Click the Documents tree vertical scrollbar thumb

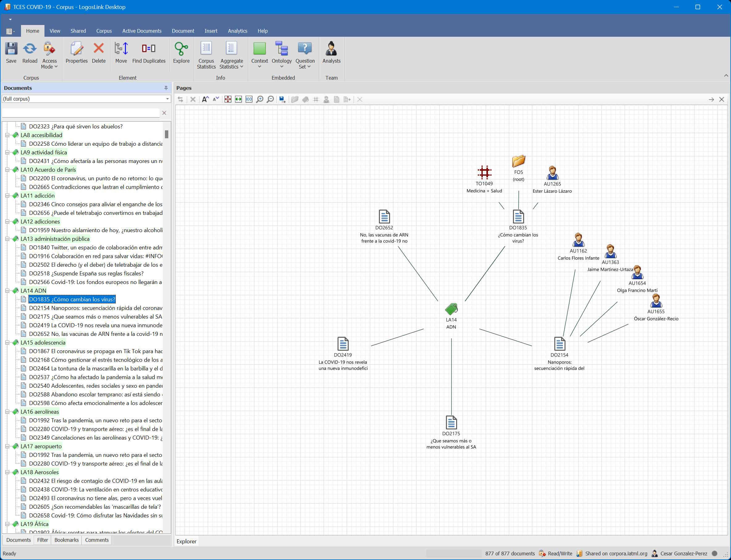166,134
